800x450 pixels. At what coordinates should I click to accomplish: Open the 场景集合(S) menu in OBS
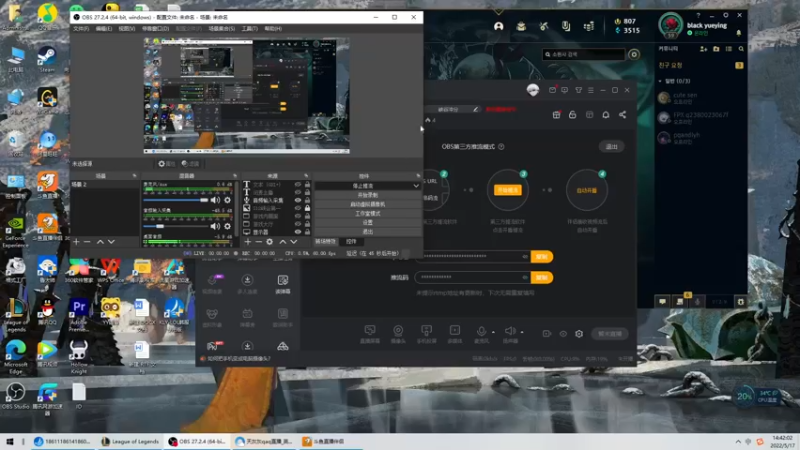pos(221,29)
